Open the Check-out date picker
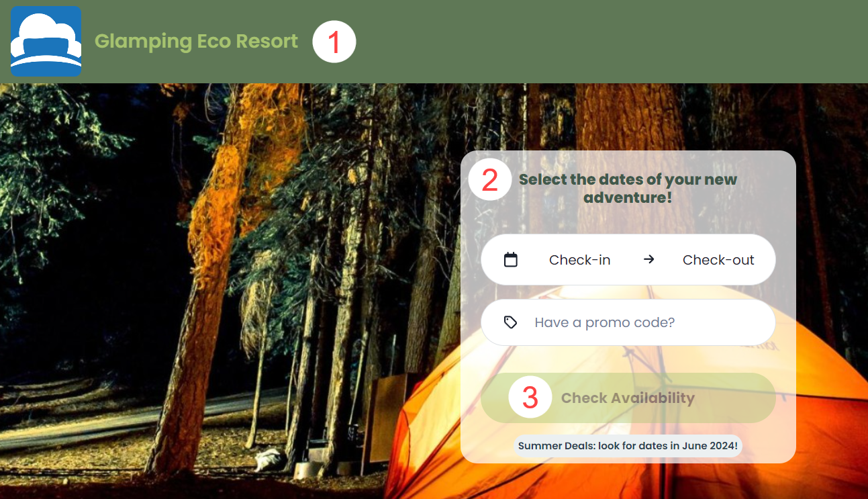This screenshot has width=868, height=499. click(x=718, y=260)
